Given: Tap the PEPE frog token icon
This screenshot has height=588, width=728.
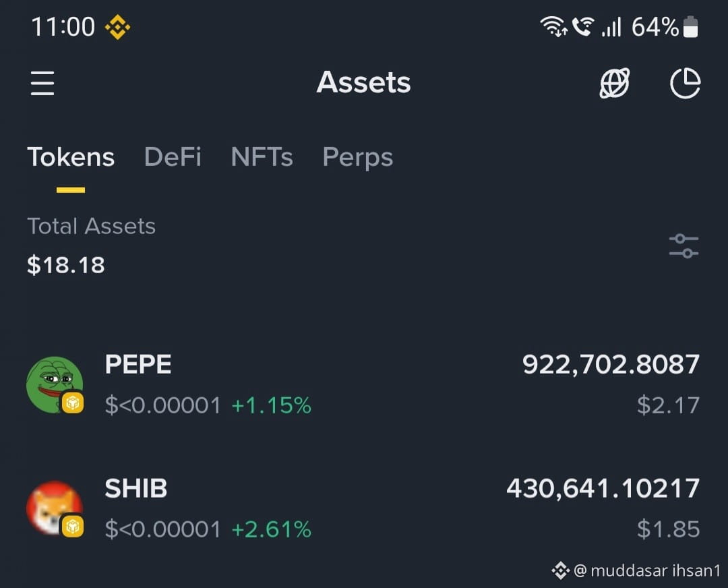Looking at the screenshot, I should [x=55, y=384].
